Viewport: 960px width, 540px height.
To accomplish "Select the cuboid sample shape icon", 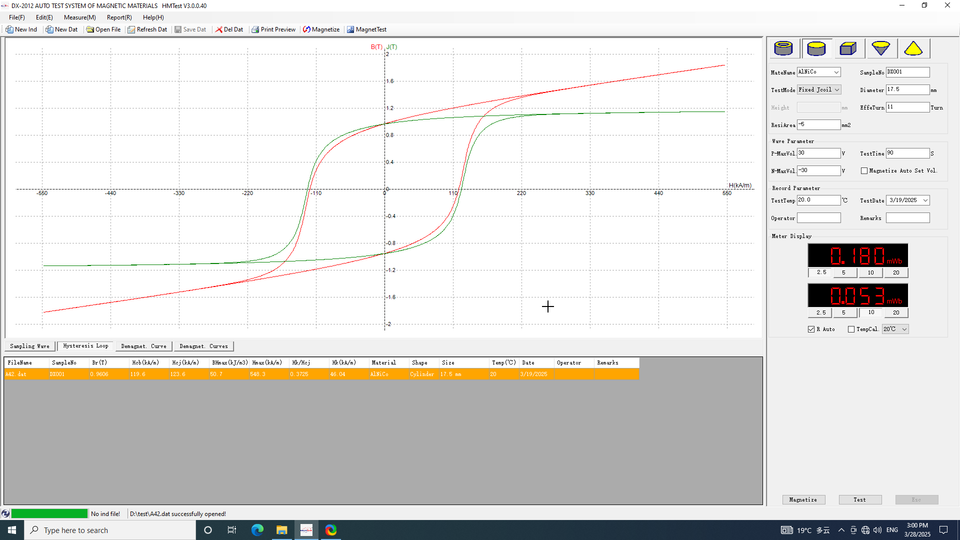I will point(848,48).
